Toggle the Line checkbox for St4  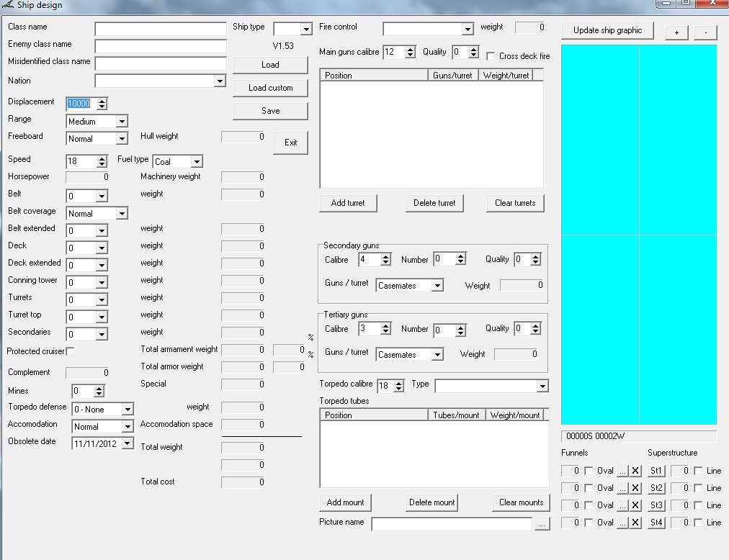point(698,523)
